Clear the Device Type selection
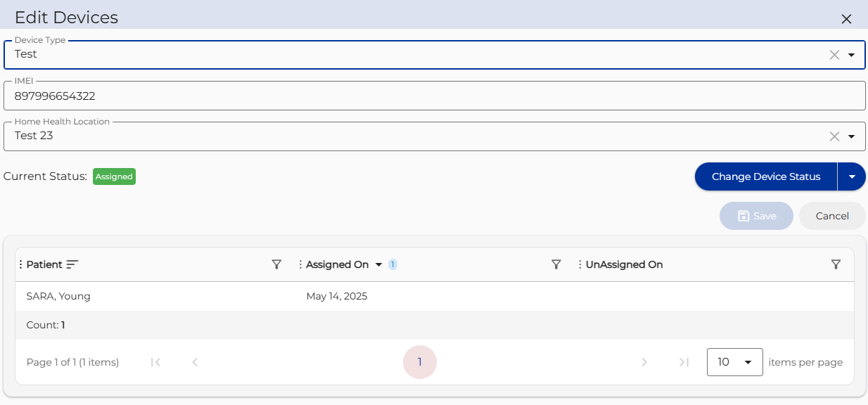This screenshot has height=405, width=868. click(834, 55)
